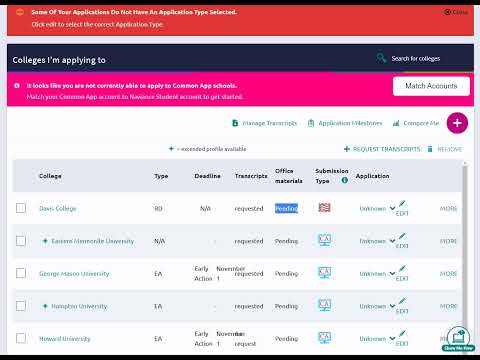Expand Davis College application Unknown dropdown

click(377, 209)
